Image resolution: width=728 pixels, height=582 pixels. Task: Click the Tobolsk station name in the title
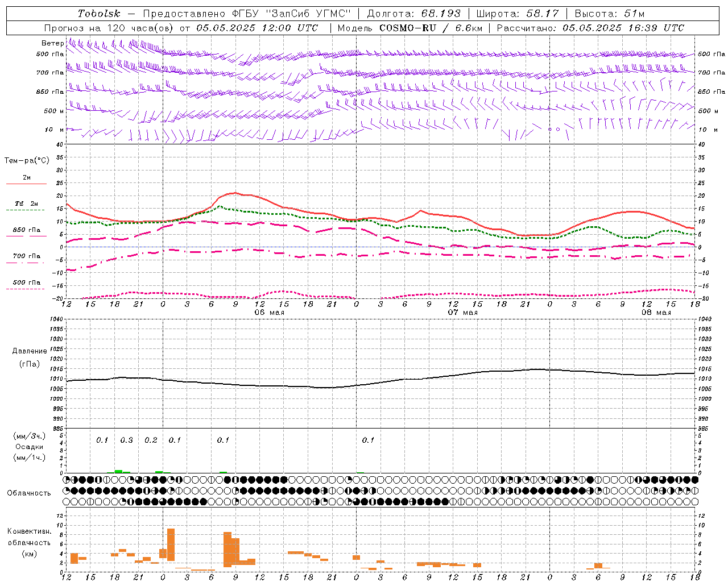[x=99, y=14]
